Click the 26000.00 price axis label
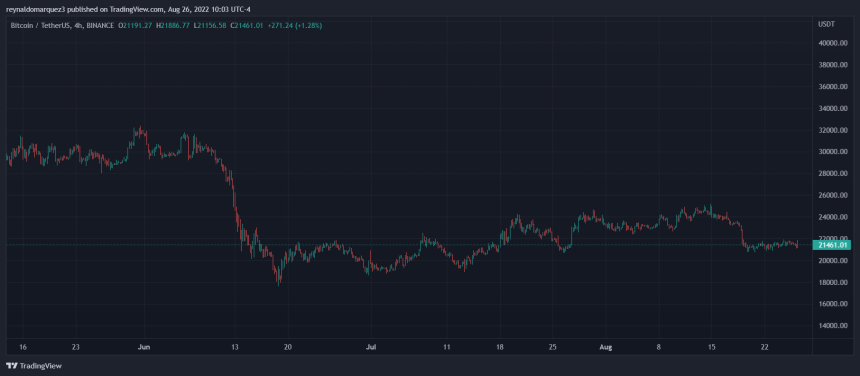This screenshot has height=376, width=860. coord(833,196)
